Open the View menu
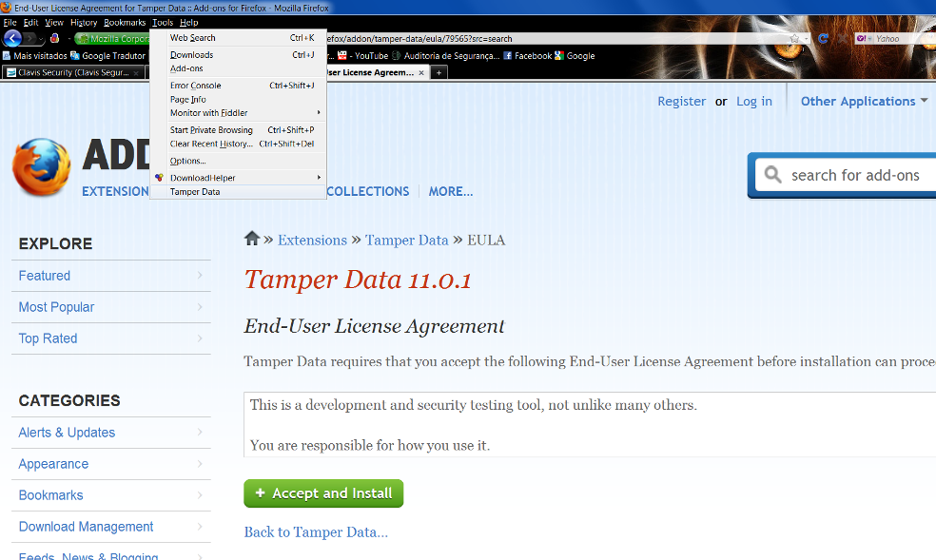Image resolution: width=936 pixels, height=560 pixels. click(x=53, y=23)
